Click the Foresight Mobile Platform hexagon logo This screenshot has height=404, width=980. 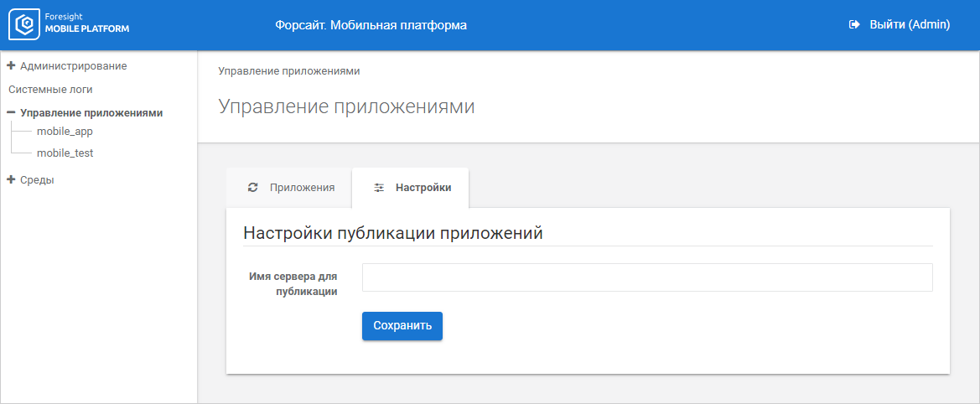coord(25,25)
